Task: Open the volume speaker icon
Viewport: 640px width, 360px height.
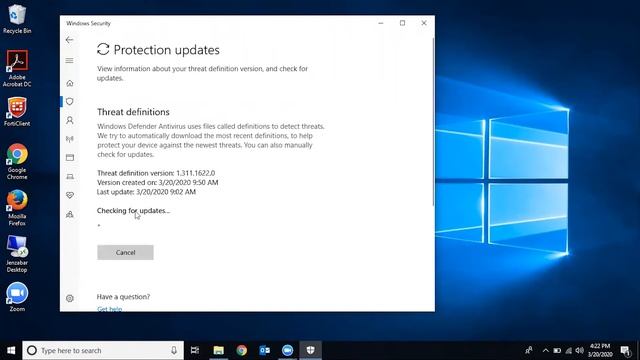Action: 580,350
